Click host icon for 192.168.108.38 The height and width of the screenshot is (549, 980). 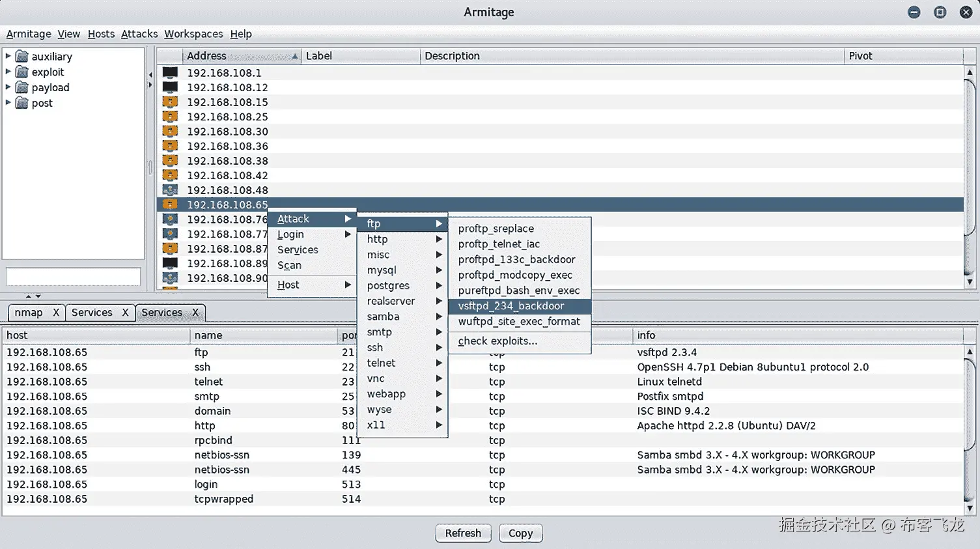point(170,160)
